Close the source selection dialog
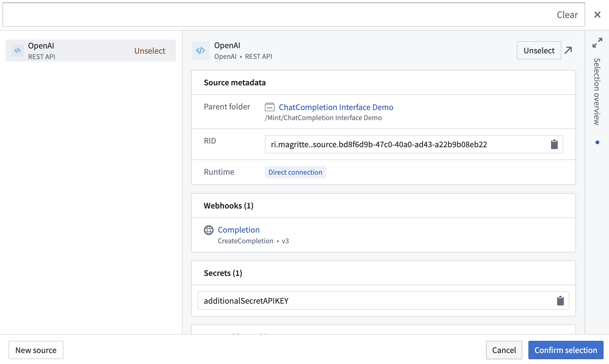 coord(597,15)
